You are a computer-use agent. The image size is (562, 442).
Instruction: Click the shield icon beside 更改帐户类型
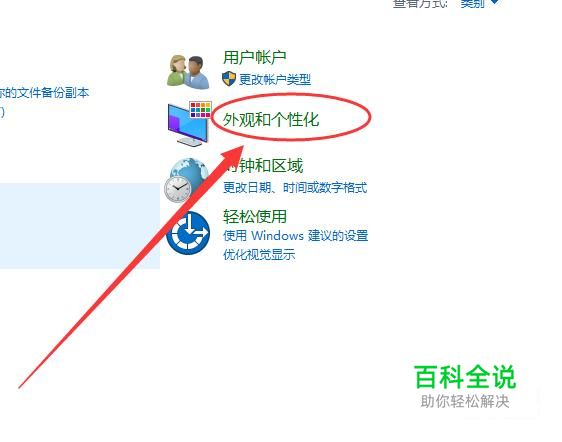pos(229,79)
